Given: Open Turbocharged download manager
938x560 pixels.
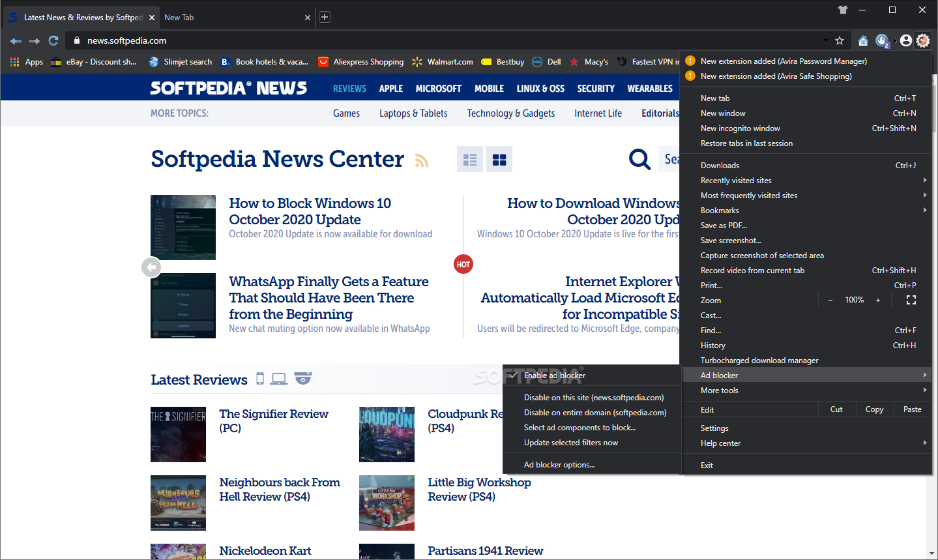Looking at the screenshot, I should pos(806,361).
